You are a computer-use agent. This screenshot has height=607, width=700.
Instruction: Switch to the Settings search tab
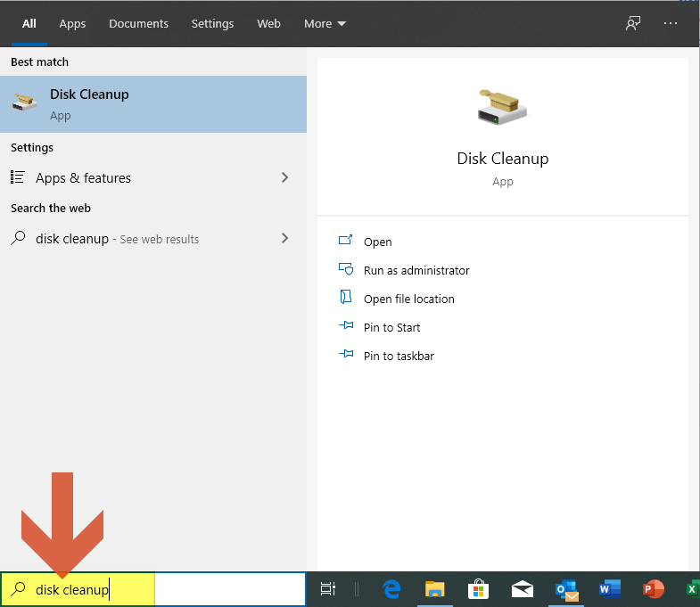(x=212, y=24)
